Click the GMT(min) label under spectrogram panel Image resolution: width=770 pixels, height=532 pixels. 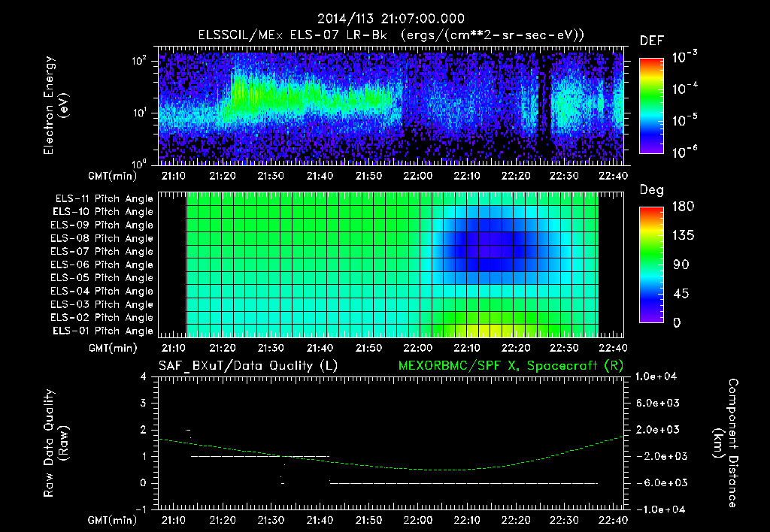pos(113,176)
